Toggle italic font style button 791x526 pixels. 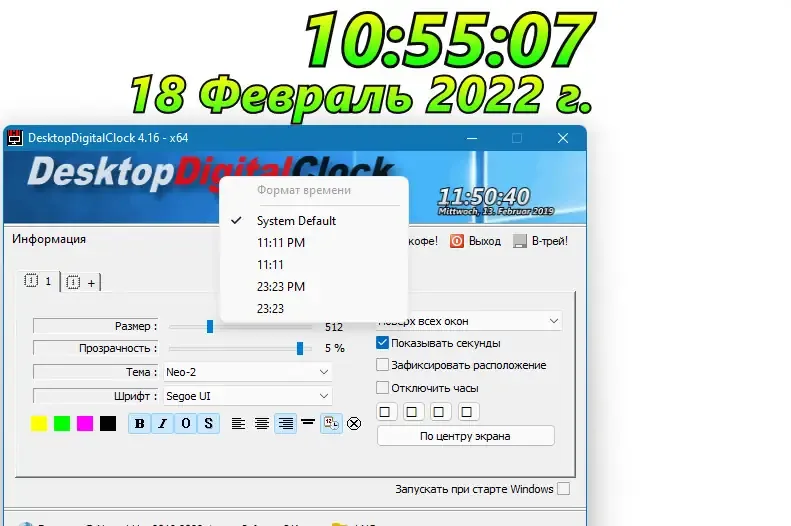pos(162,424)
